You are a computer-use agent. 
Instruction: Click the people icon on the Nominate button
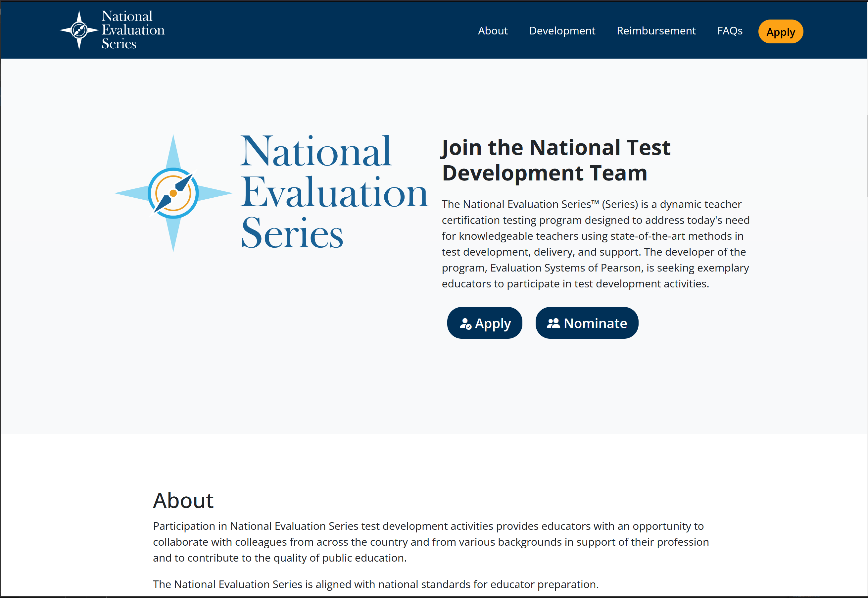point(553,324)
